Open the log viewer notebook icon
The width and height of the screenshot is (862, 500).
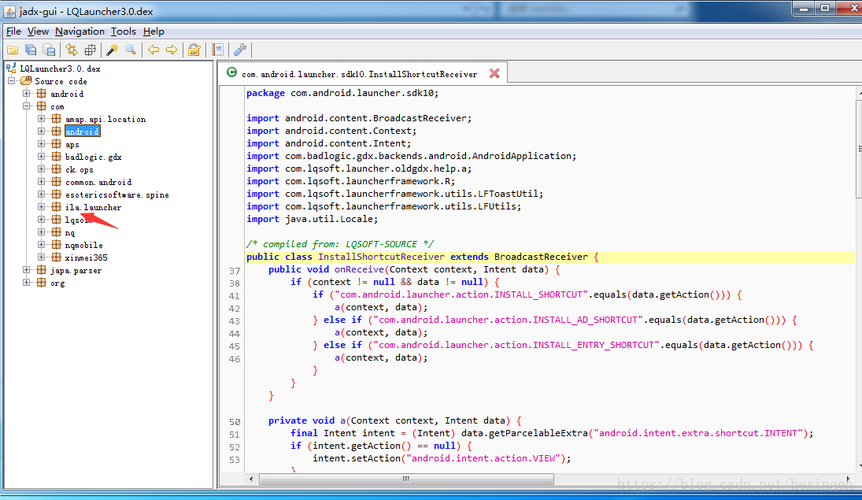[x=218, y=50]
